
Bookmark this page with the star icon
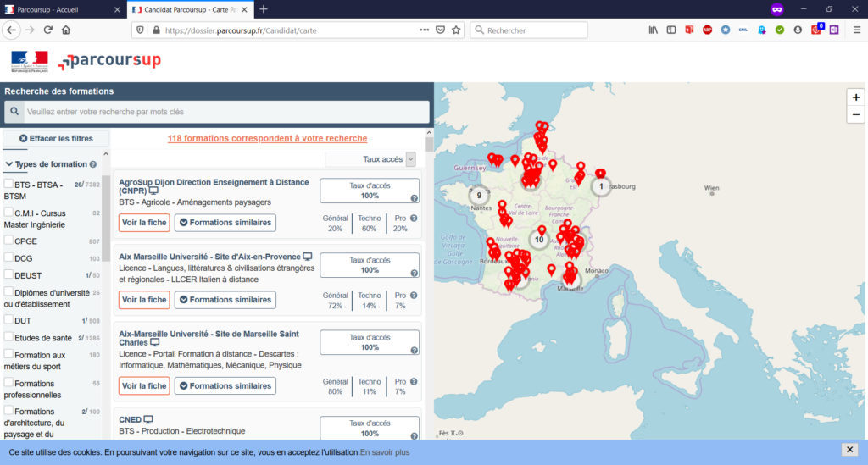[456, 30]
